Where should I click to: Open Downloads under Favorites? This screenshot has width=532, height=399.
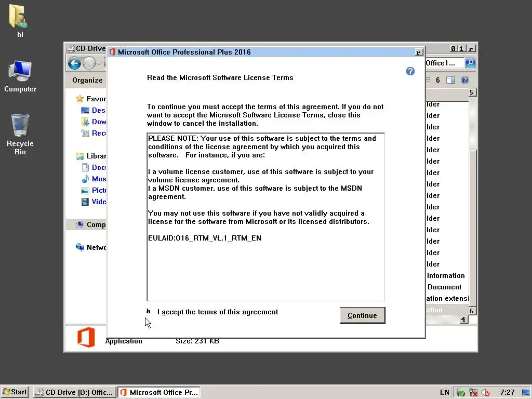coord(94,122)
